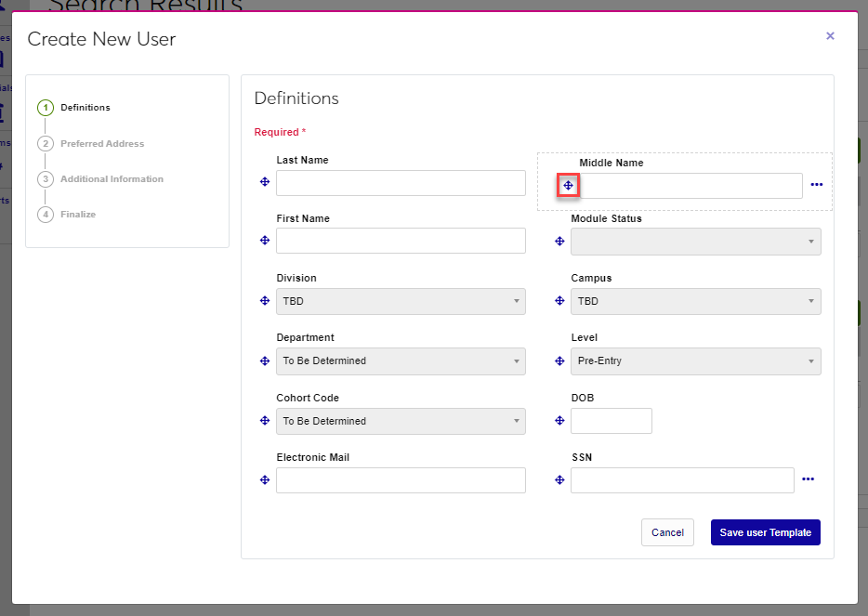This screenshot has height=616, width=868.
Task: Click the move handle beside Middle Name
Action: click(568, 186)
